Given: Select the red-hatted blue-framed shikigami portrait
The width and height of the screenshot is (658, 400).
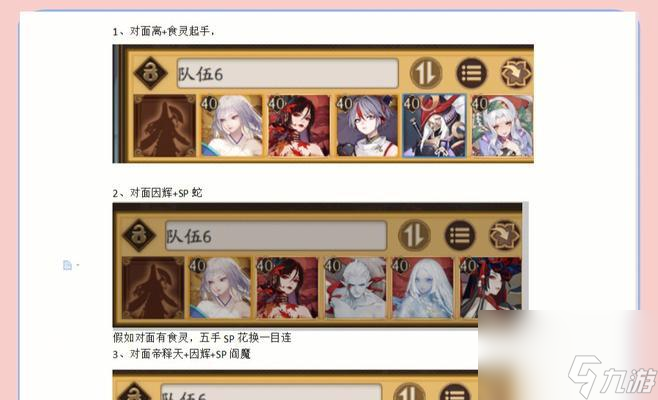Looking at the screenshot, I should click(x=434, y=126).
